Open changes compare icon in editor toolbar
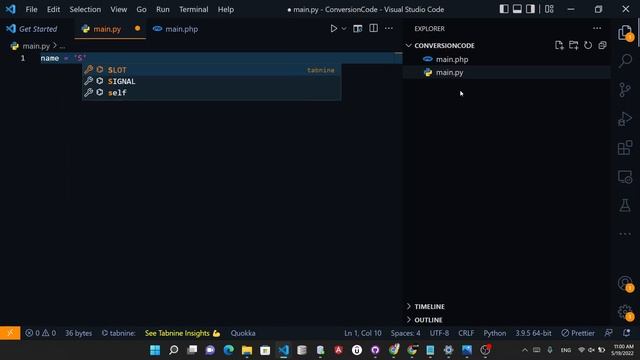This screenshot has width=640, height=360. pyautogui.click(x=358, y=29)
